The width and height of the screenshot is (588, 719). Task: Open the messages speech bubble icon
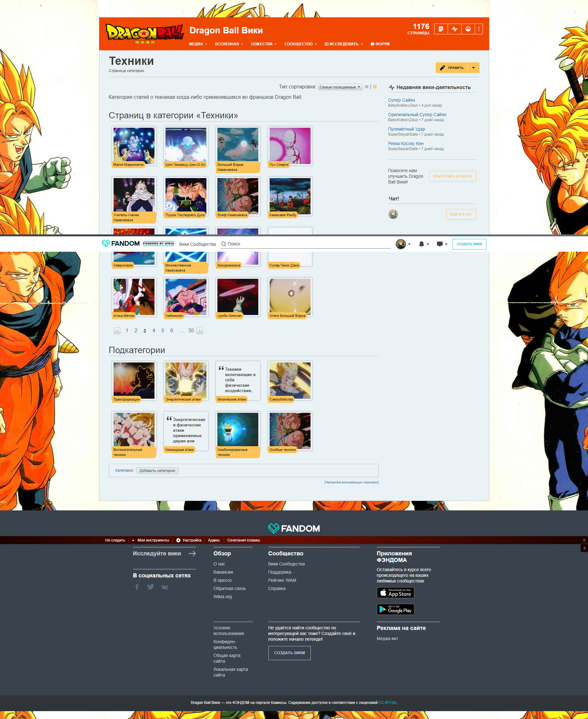[440, 244]
